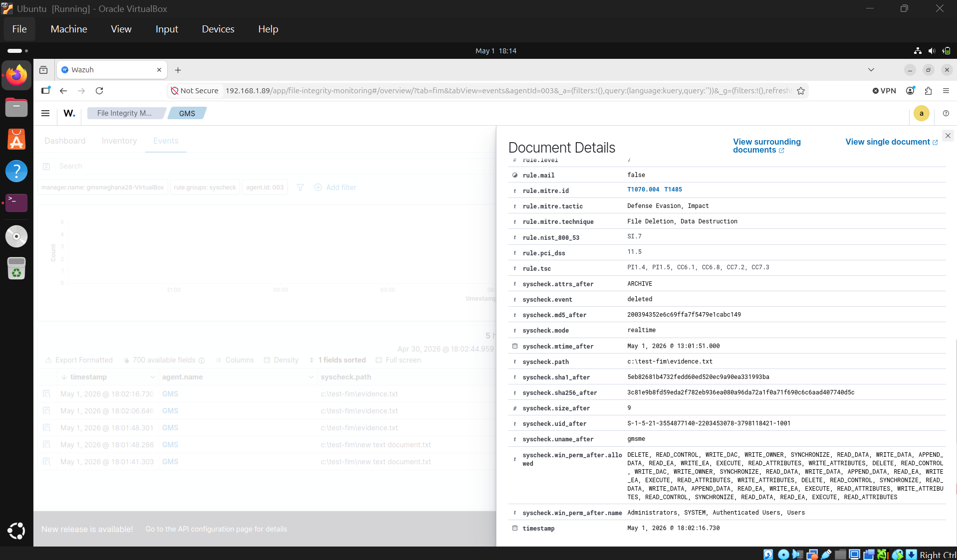The height and width of the screenshot is (560, 957).
Task: Click the syscheck.event value 'deleted'
Action: tap(640, 299)
